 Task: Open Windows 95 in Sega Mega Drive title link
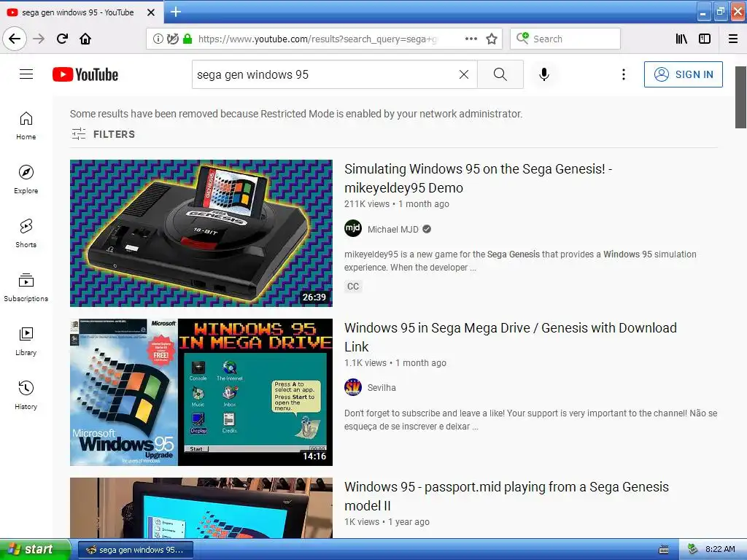pos(510,337)
